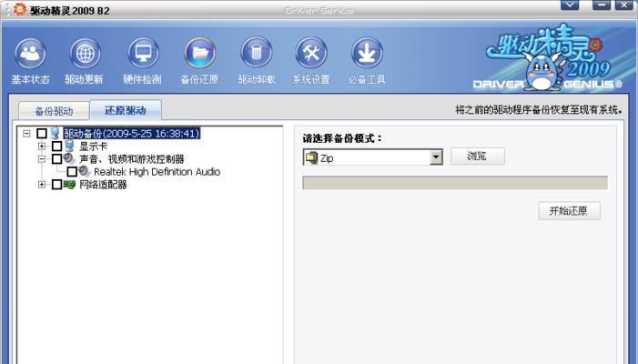Click the 浏览 browse button
The height and width of the screenshot is (364, 638).
tap(478, 157)
